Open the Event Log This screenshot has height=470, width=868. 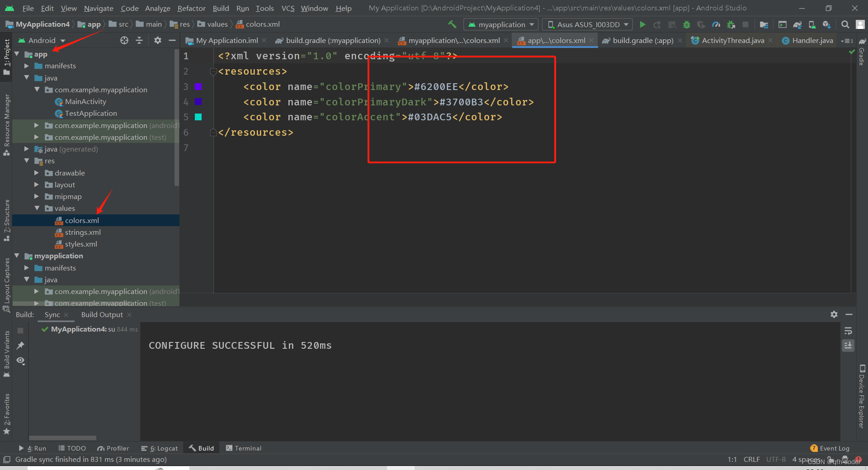tap(830, 448)
